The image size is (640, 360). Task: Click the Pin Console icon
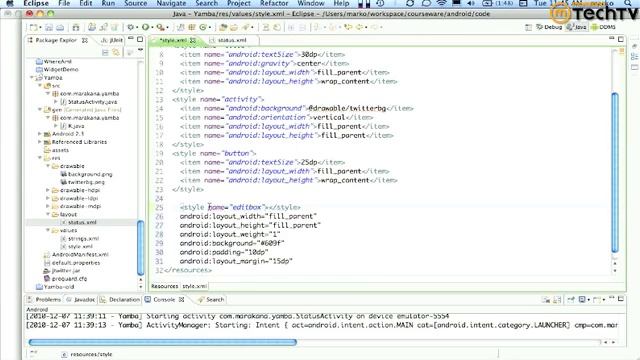(571, 300)
